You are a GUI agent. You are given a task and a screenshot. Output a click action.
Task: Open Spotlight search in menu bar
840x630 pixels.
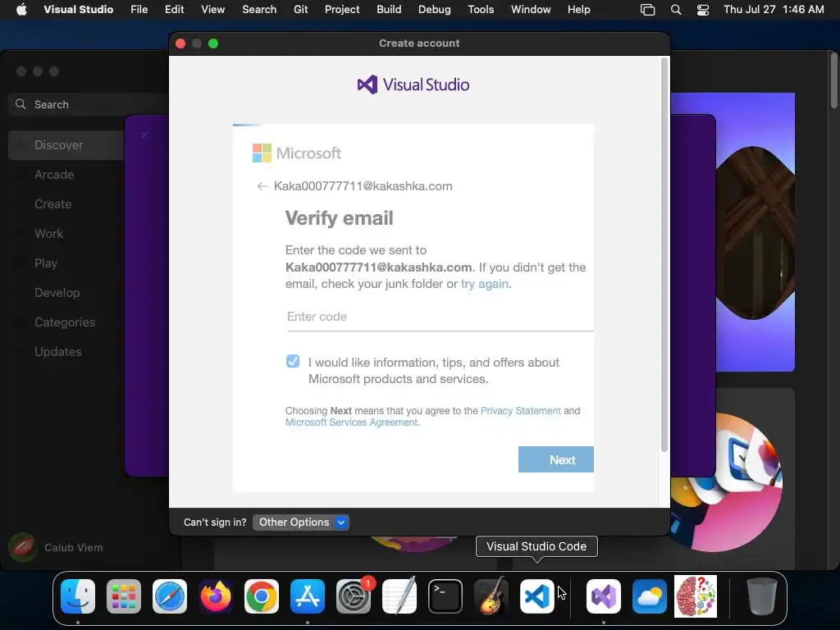click(x=676, y=10)
